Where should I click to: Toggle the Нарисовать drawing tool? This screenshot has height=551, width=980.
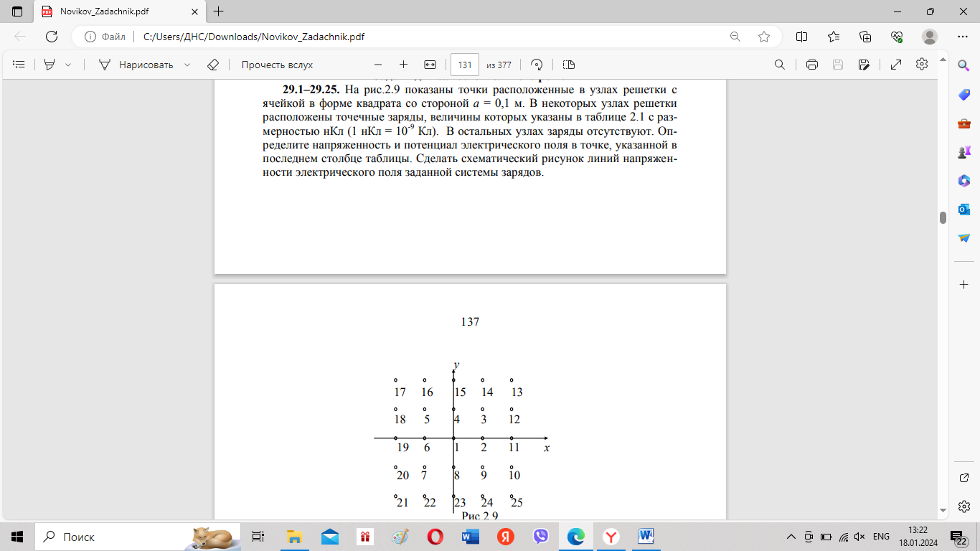pos(136,65)
